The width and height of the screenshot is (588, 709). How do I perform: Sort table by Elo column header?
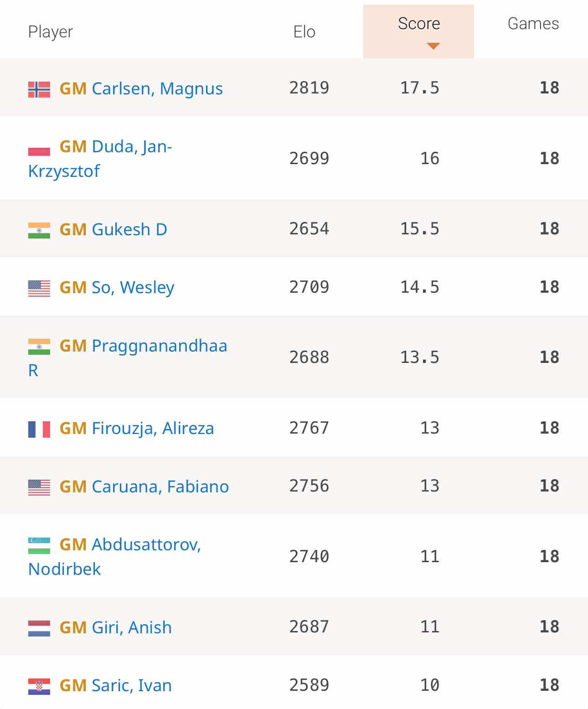pos(304,32)
